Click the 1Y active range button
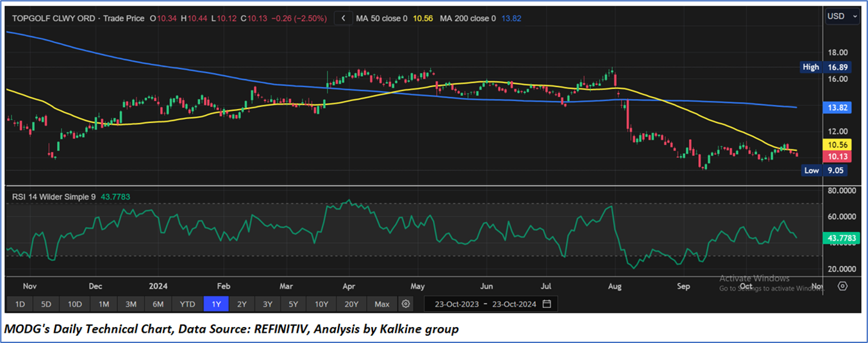Screen dimensions: 868x343 [x=216, y=303]
